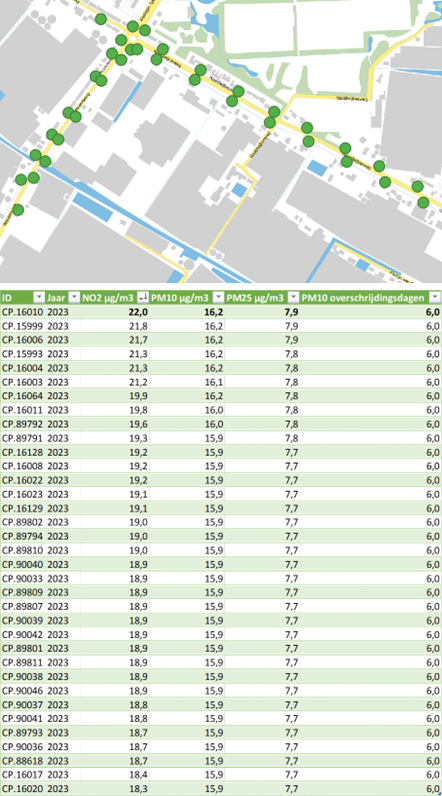442x796 pixels.
Task: Click PM10 value 16,0 in row CP.16011
Action: (x=215, y=410)
